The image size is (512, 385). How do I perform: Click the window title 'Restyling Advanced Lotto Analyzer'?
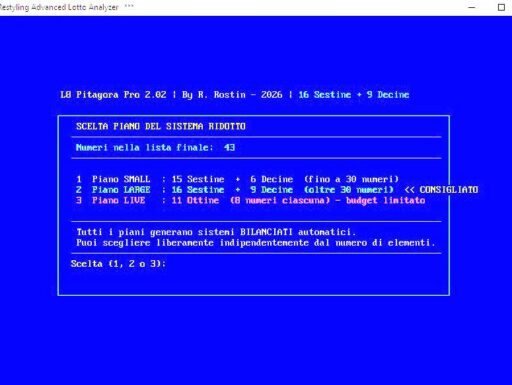[59, 7]
